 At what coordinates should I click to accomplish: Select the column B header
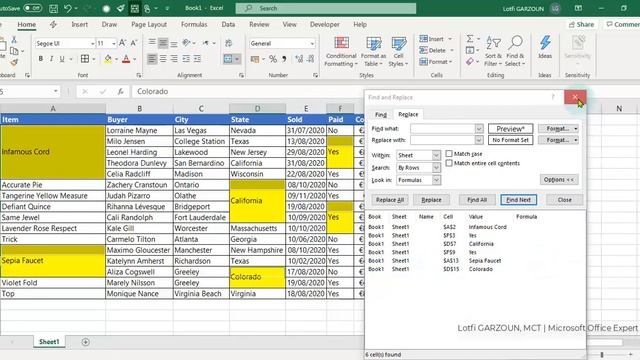139,109
